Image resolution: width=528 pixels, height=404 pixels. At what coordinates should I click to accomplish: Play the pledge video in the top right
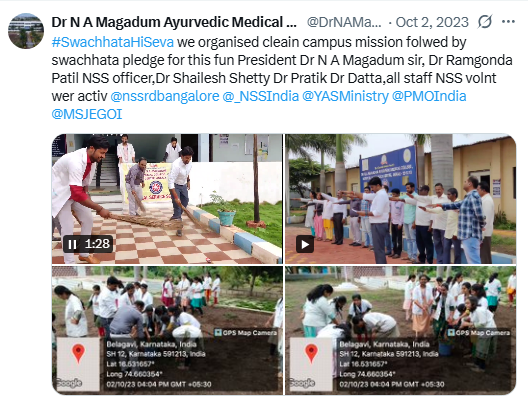pos(305,244)
